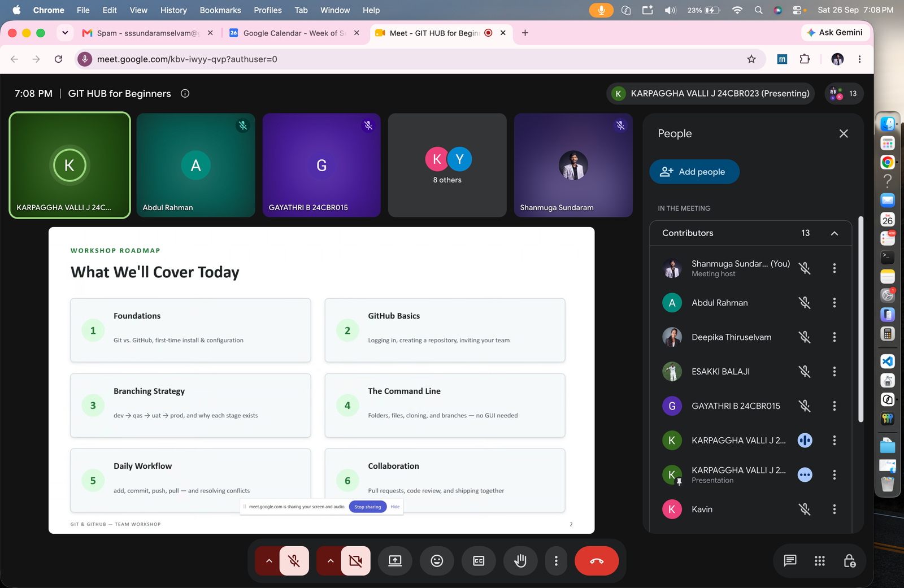Switch to the Gmail Spam tab
This screenshot has height=588, width=904.
[x=147, y=33]
